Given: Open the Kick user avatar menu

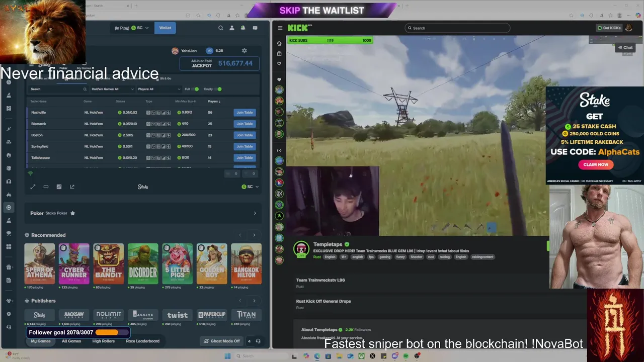Looking at the screenshot, I should coord(629,28).
